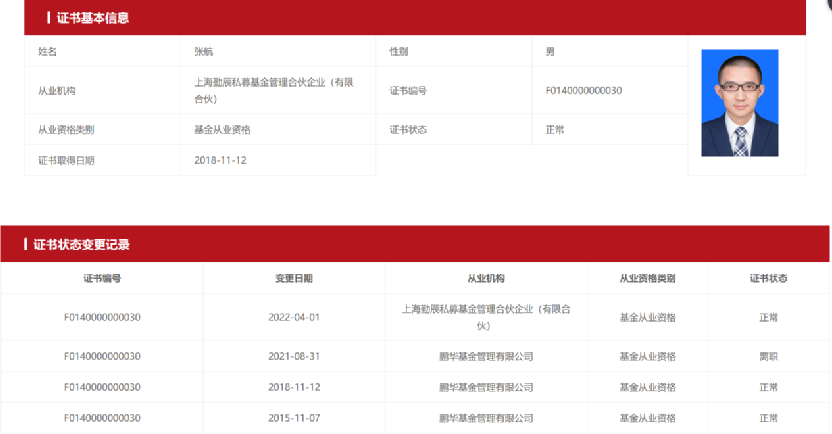Click the 姓名 label cell
This screenshot has height=434, width=832.
(48, 51)
